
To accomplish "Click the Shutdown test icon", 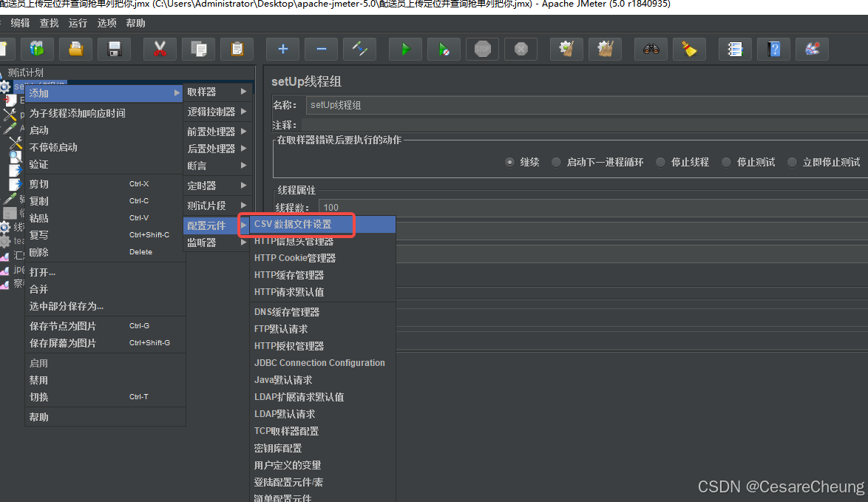I will click(521, 50).
